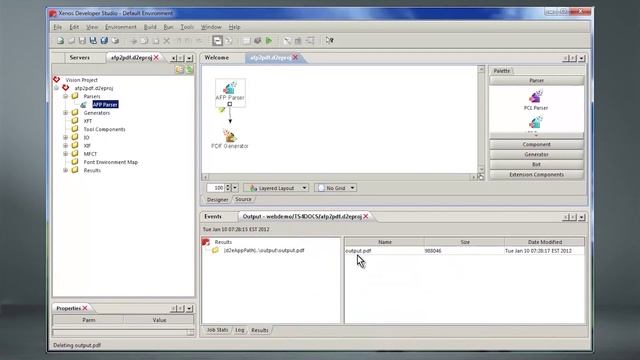The height and width of the screenshot is (360, 640).
Task: Select Font Environment Map in tree
Action: (x=111, y=162)
